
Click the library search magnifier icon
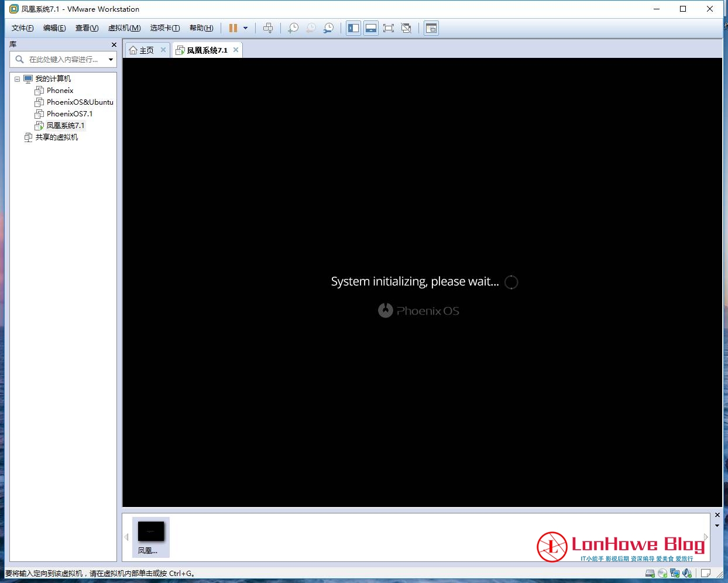(x=19, y=59)
